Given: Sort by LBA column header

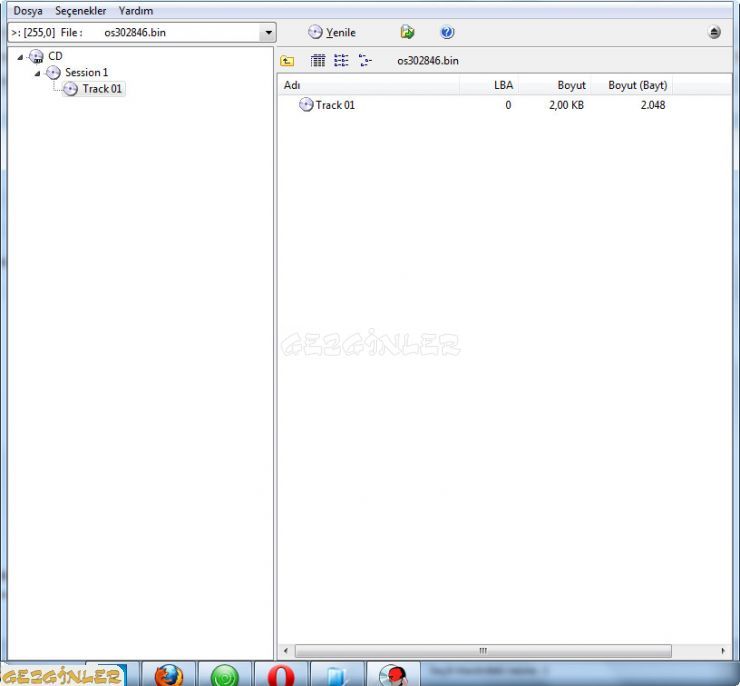Looking at the screenshot, I should pos(488,85).
